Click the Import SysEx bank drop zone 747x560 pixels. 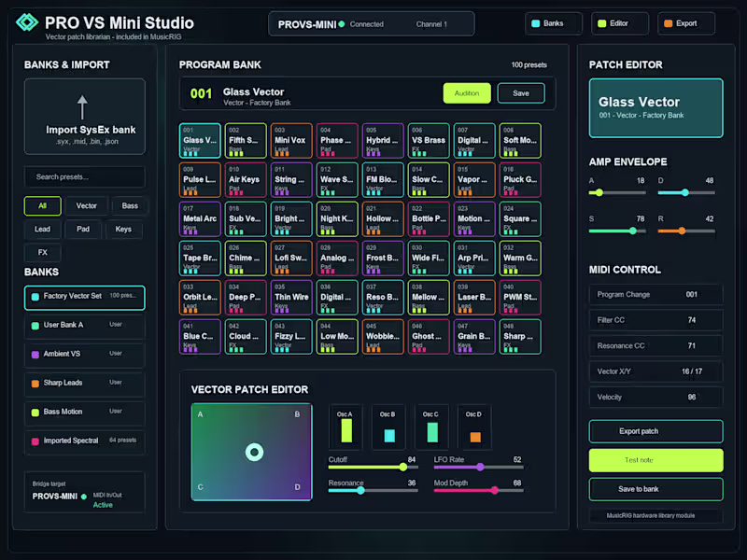point(85,117)
